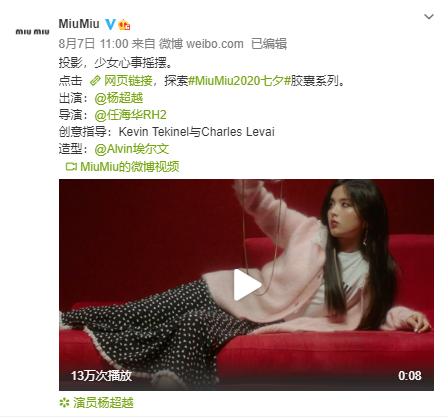448x419 pixels.
Task: Open 演员杨超越 topic link
Action: pos(103,403)
